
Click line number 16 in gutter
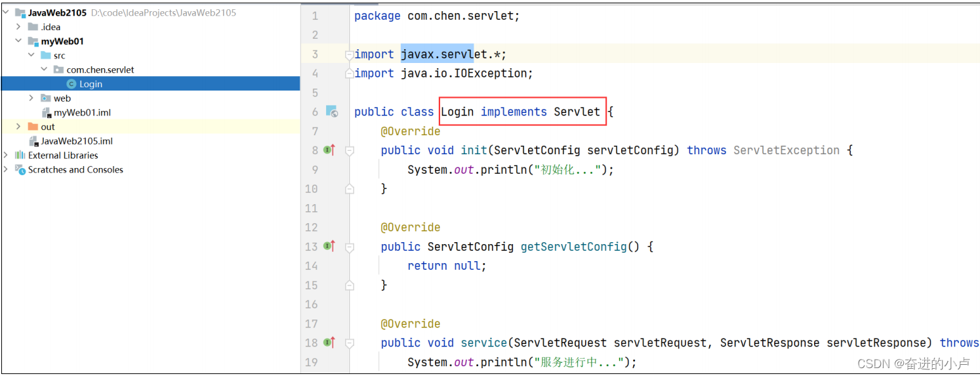pos(312,304)
